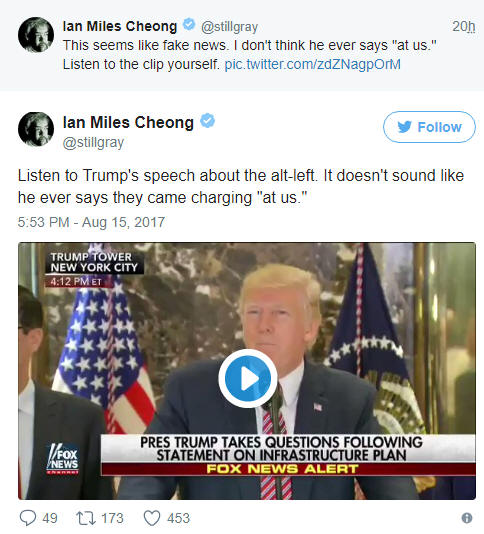Click the verified badge in main tweet

[207, 121]
